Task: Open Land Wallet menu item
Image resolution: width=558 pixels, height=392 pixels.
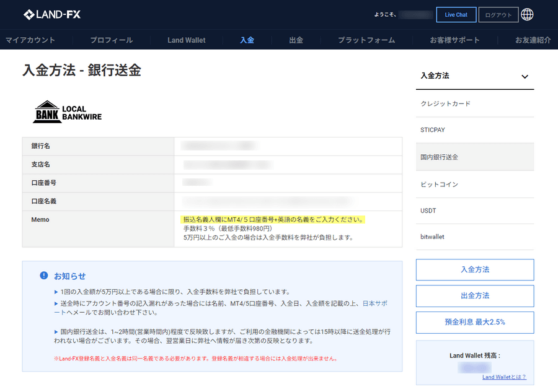Action: (187, 40)
